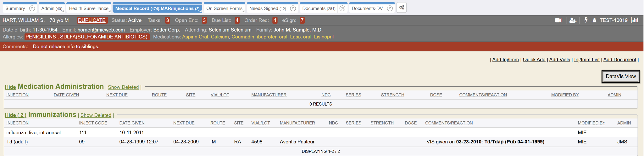Click the Add Inj/Imm link
Screen dimensions: 644x156
tap(505, 60)
